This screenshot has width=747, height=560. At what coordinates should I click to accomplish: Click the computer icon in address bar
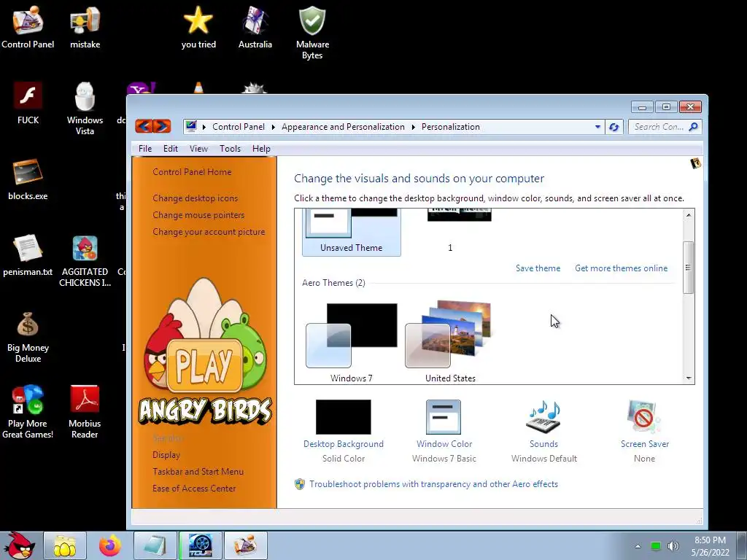click(x=192, y=126)
